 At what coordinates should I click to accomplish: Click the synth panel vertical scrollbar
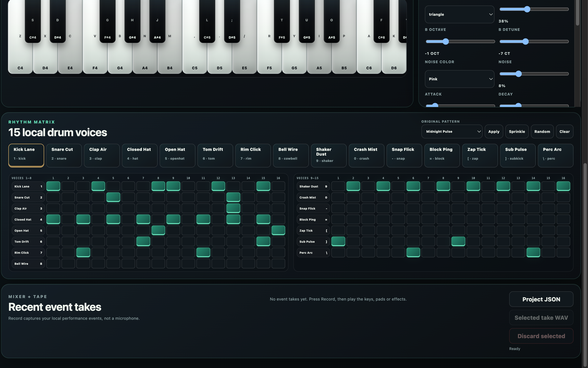pyautogui.click(x=577, y=13)
